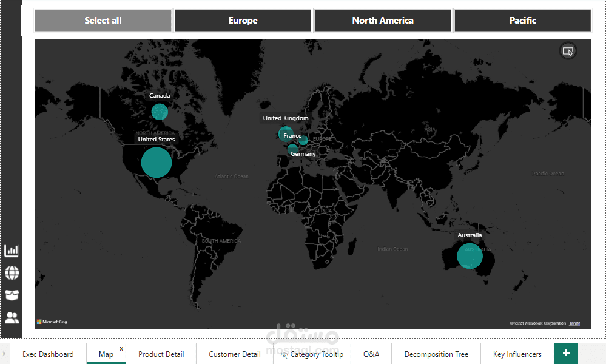Viewport: 606px width, 364px height.
Task: Click the hidden-page eye icon on Category Tooltip
Action: click(x=284, y=355)
